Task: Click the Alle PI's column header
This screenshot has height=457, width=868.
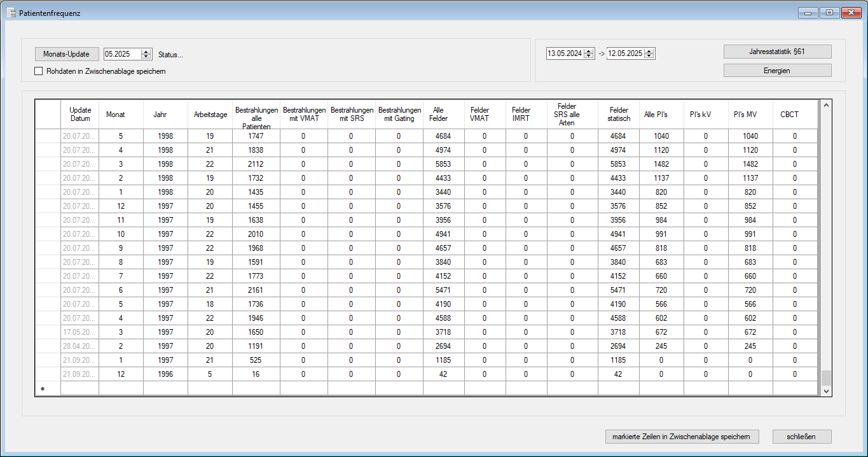Action: [661, 114]
